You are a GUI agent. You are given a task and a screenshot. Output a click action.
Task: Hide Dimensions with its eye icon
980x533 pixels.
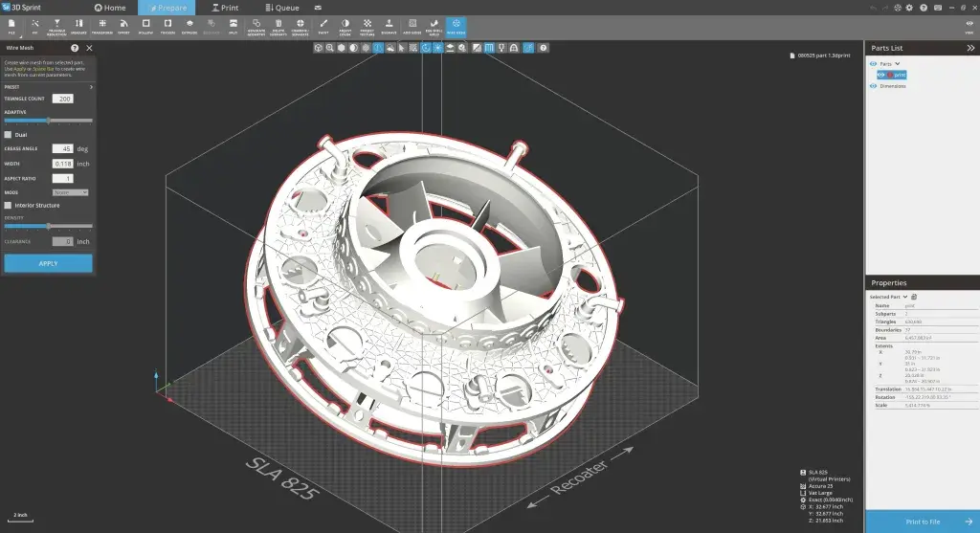(873, 86)
